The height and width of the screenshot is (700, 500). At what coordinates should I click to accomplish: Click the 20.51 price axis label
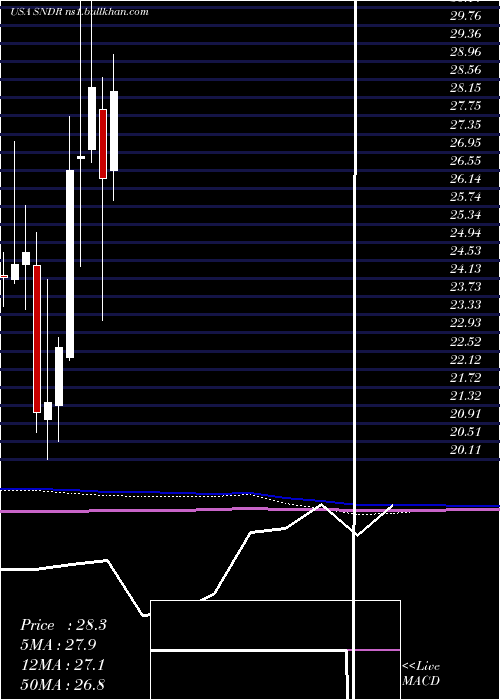click(x=466, y=432)
